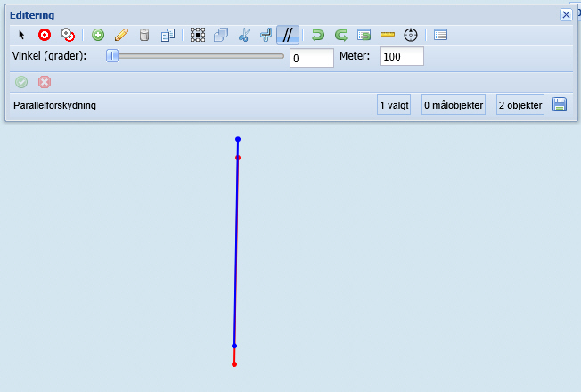Click the dotted square vertex selection icon

tap(198, 35)
